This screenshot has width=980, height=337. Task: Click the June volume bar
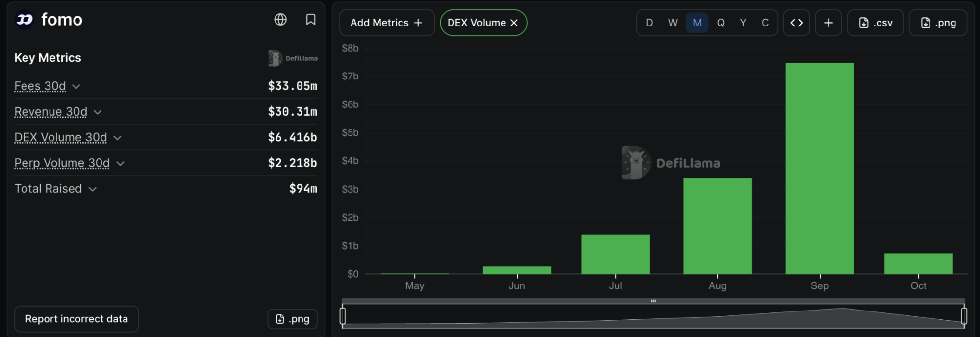(517, 270)
